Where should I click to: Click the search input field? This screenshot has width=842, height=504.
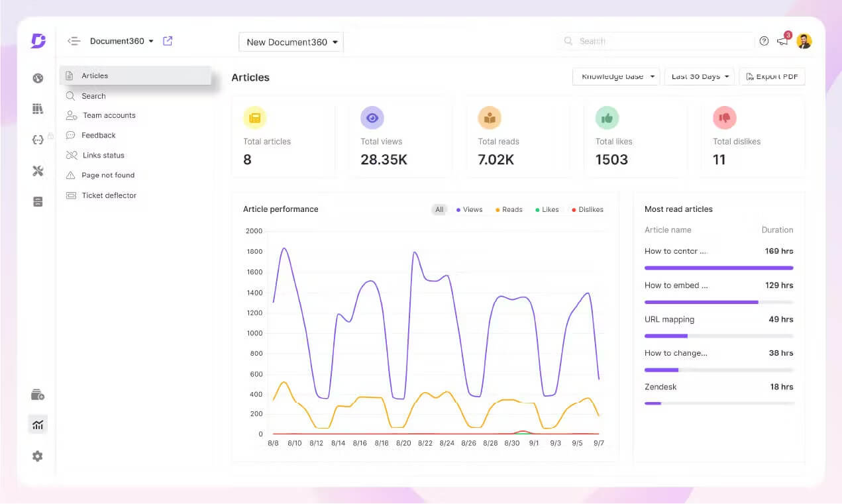[x=657, y=41]
